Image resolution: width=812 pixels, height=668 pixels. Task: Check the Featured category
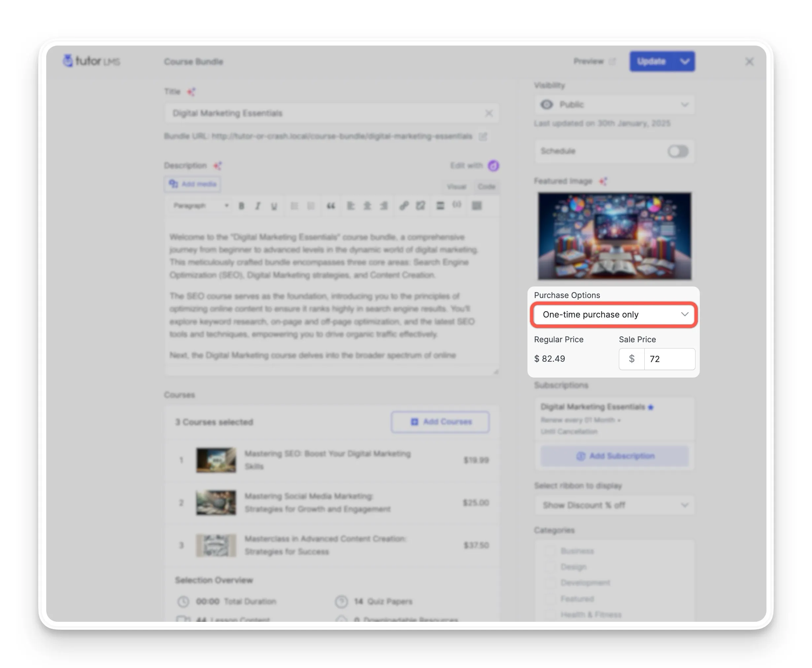point(550,599)
